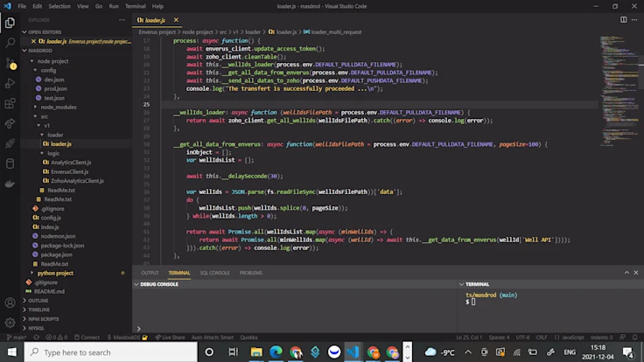Open the editor more actions menu
The width and height of the screenshot is (644, 362).
tap(634, 20)
